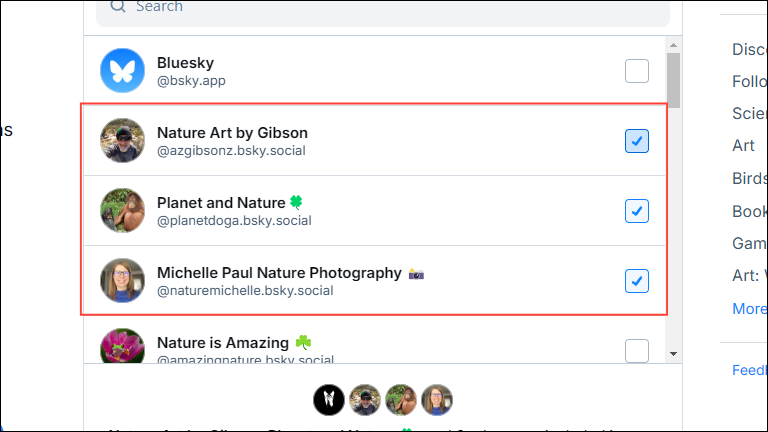The width and height of the screenshot is (768, 432).
Task: Click Michelle Paul Nature Photography's avatar
Action: (x=122, y=281)
